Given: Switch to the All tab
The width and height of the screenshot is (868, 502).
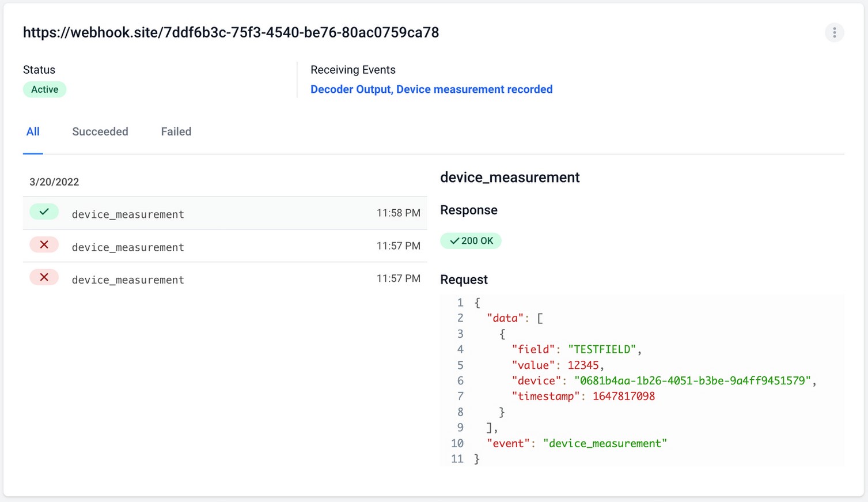Looking at the screenshot, I should tap(33, 132).
